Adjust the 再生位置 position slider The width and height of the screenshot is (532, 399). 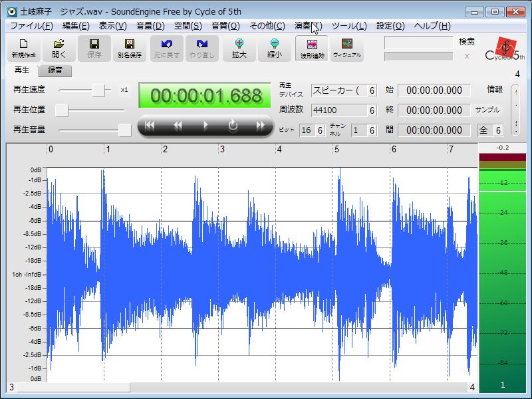tap(62, 110)
